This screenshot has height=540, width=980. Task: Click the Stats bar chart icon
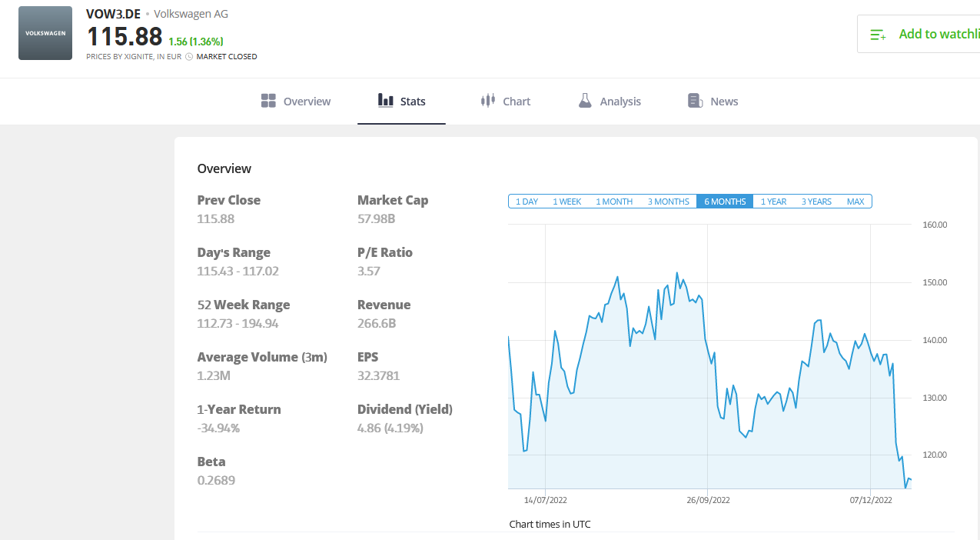click(386, 100)
